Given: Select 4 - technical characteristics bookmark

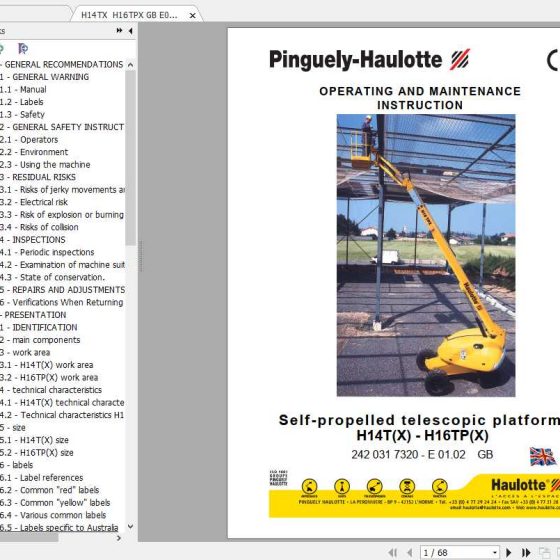Looking at the screenshot, I should [51, 390].
